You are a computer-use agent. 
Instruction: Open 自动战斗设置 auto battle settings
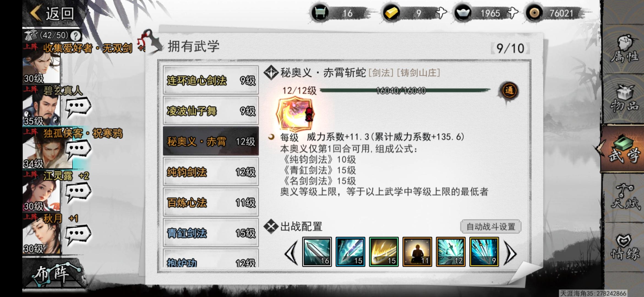[x=491, y=227]
